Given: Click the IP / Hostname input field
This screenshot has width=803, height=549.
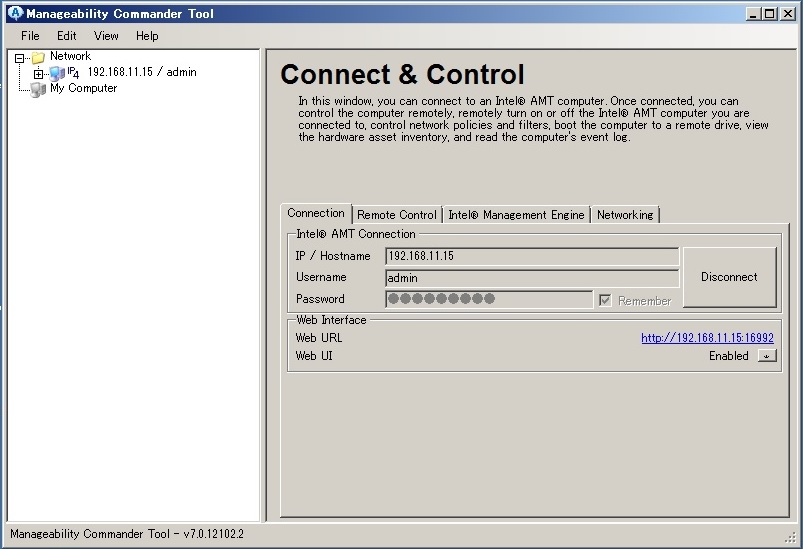Looking at the screenshot, I should click(531, 256).
